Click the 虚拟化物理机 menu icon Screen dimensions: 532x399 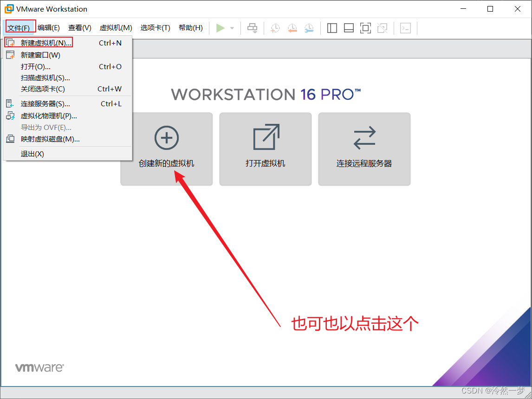coord(11,116)
